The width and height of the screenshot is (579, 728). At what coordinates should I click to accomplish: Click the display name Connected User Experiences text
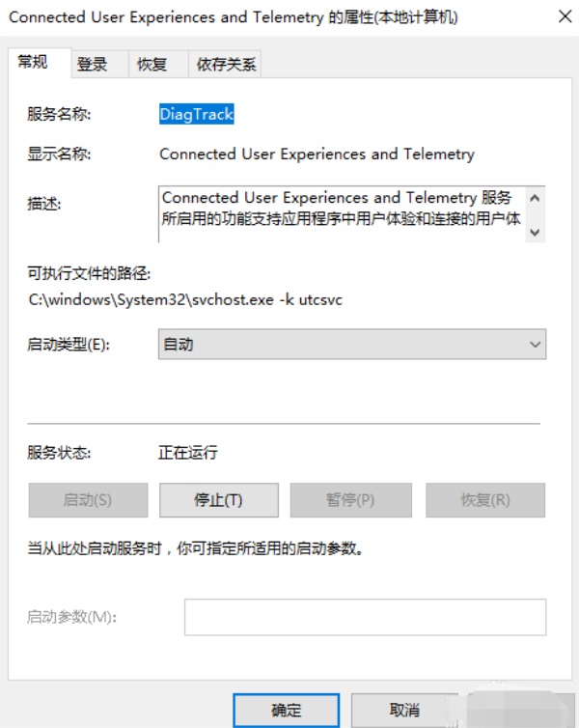pyautogui.click(x=317, y=154)
